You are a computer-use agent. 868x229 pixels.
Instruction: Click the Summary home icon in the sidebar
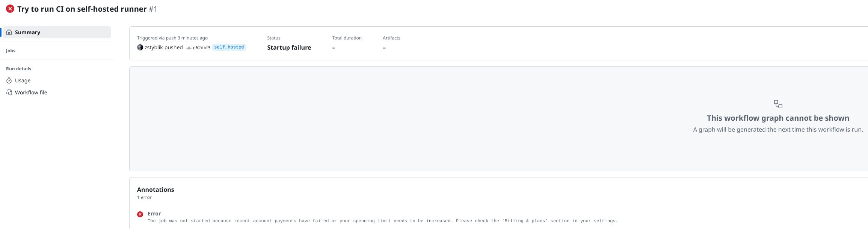tap(9, 32)
